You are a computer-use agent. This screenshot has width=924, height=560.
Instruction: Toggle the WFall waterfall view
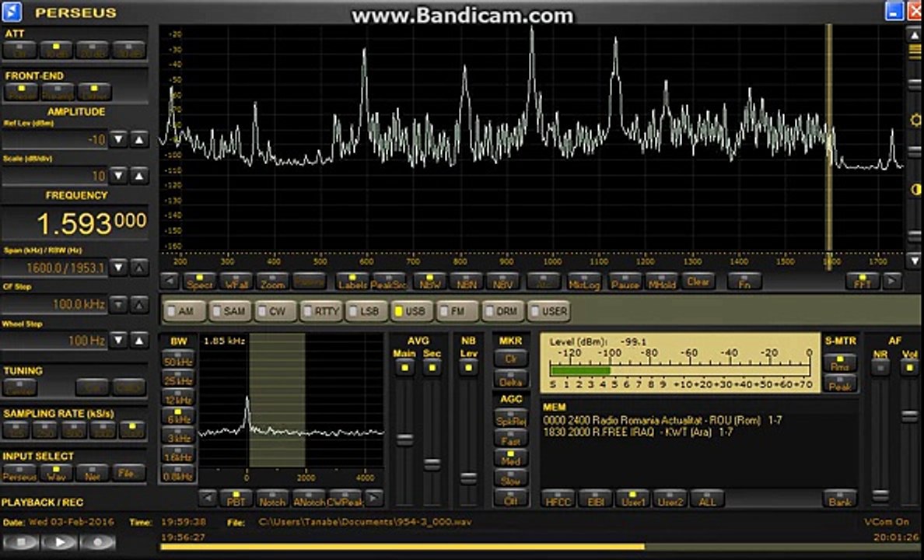(x=236, y=282)
